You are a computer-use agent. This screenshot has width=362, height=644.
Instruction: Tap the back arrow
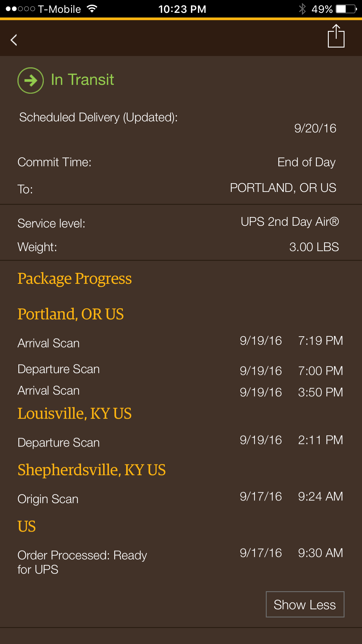(x=14, y=40)
